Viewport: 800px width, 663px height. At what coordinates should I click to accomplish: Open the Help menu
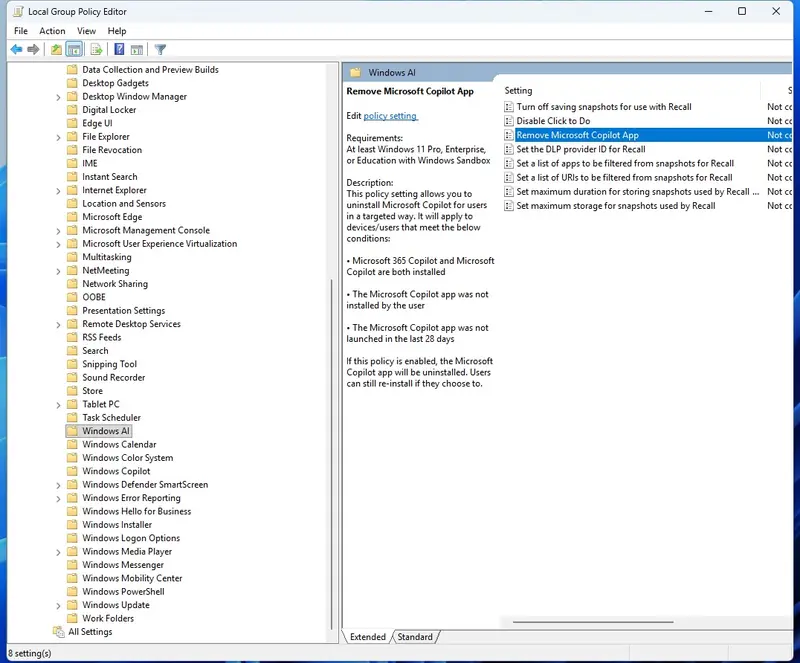117,31
